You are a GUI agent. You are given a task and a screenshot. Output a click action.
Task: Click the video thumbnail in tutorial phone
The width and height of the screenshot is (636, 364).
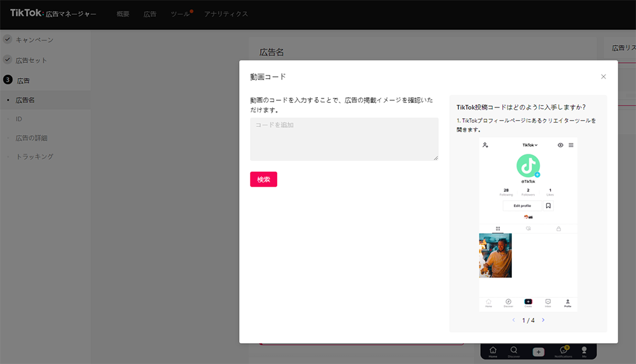[x=495, y=255]
